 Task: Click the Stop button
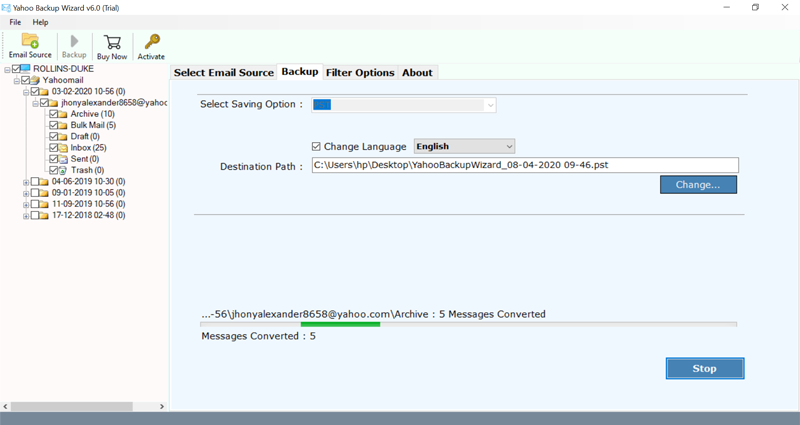pyautogui.click(x=705, y=368)
